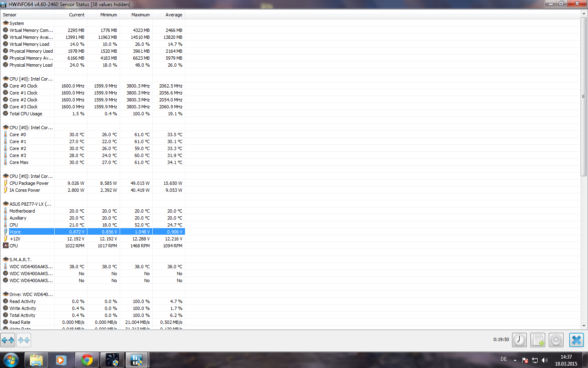Click the collapse sensor window arrows button

coord(24,340)
